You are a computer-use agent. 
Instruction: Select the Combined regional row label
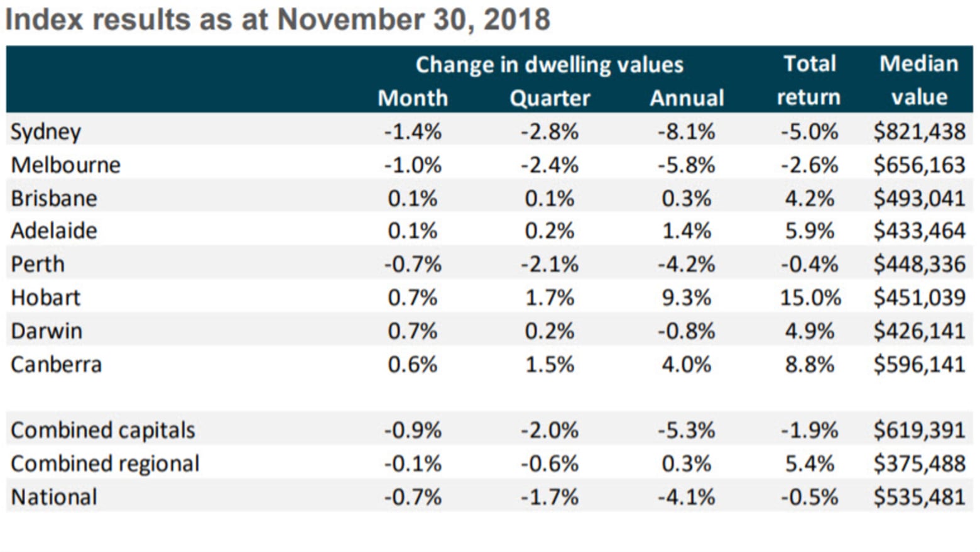click(105, 464)
